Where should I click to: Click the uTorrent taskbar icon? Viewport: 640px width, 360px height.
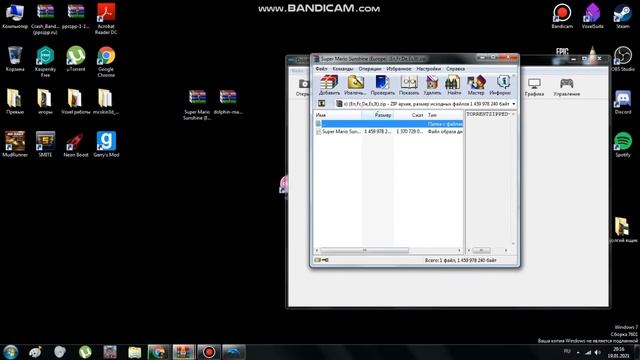85,352
